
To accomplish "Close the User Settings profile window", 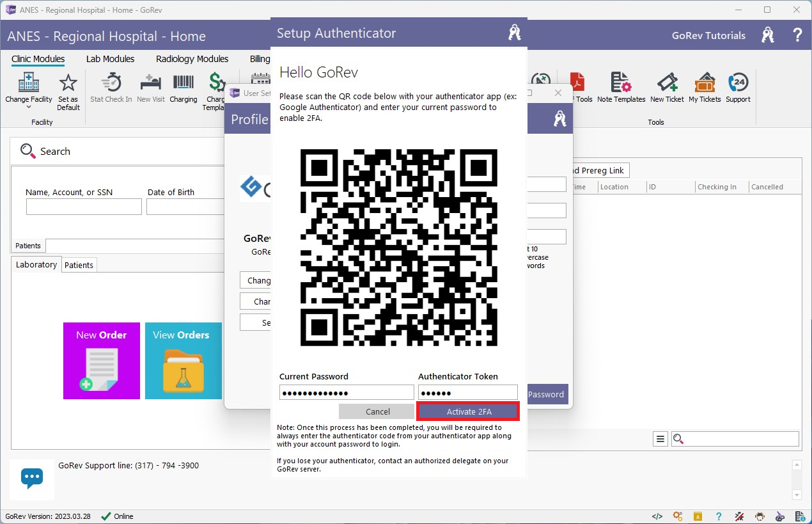I will 558,93.
